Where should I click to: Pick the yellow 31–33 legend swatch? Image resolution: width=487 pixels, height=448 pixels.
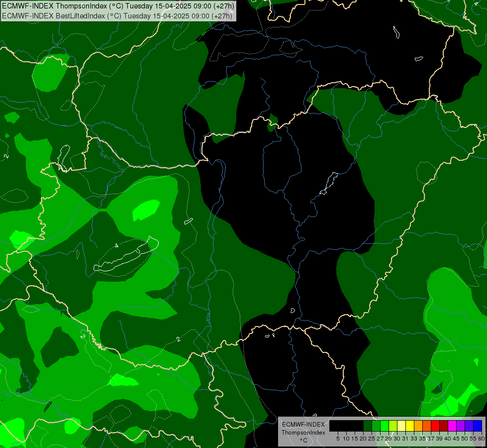(x=410, y=426)
